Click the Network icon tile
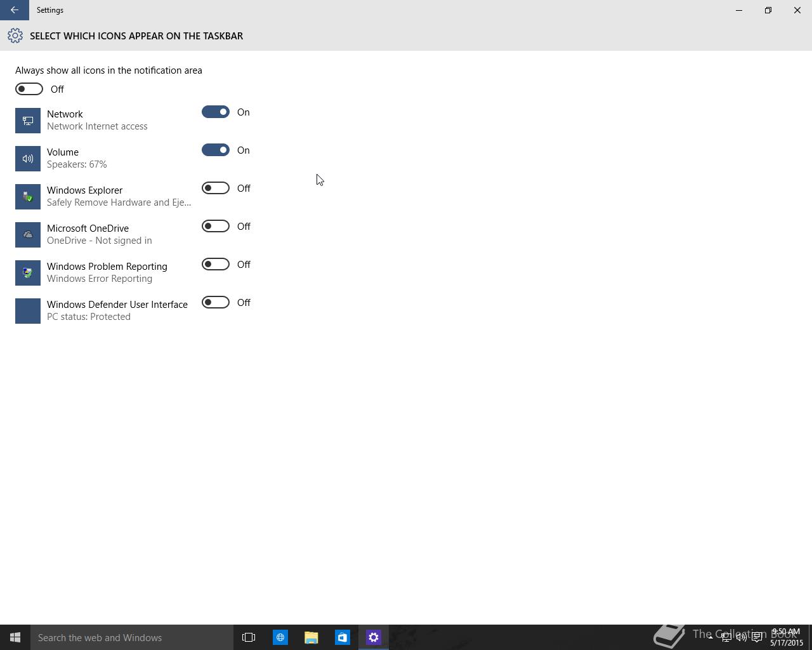812x650 pixels. pos(28,121)
